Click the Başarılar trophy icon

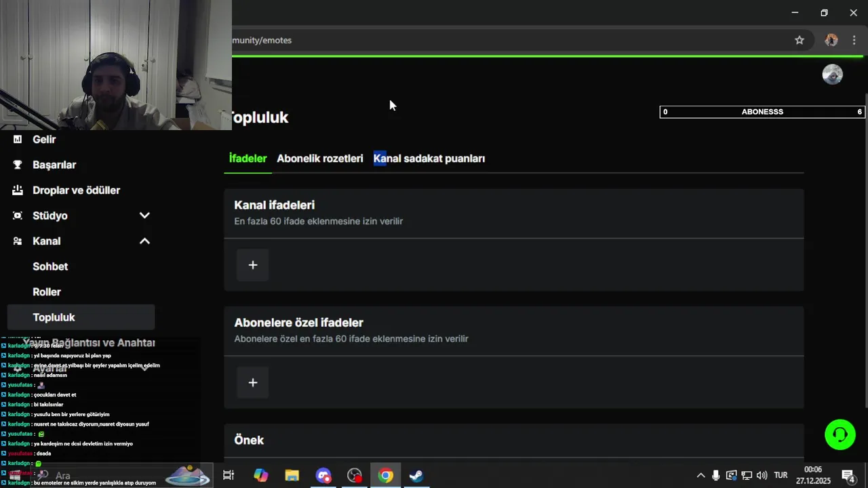tap(18, 165)
